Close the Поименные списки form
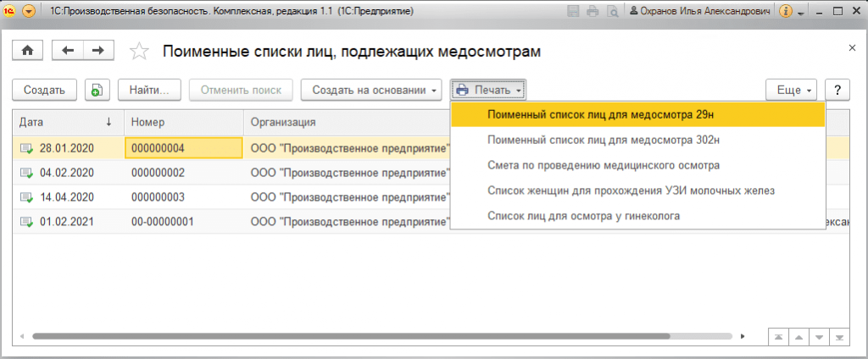This screenshot has height=359, width=868. (853, 48)
